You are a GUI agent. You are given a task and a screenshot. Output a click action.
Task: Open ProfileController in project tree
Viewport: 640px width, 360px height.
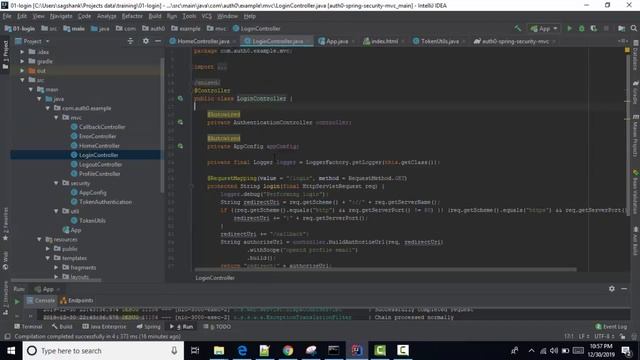pyautogui.click(x=96, y=174)
